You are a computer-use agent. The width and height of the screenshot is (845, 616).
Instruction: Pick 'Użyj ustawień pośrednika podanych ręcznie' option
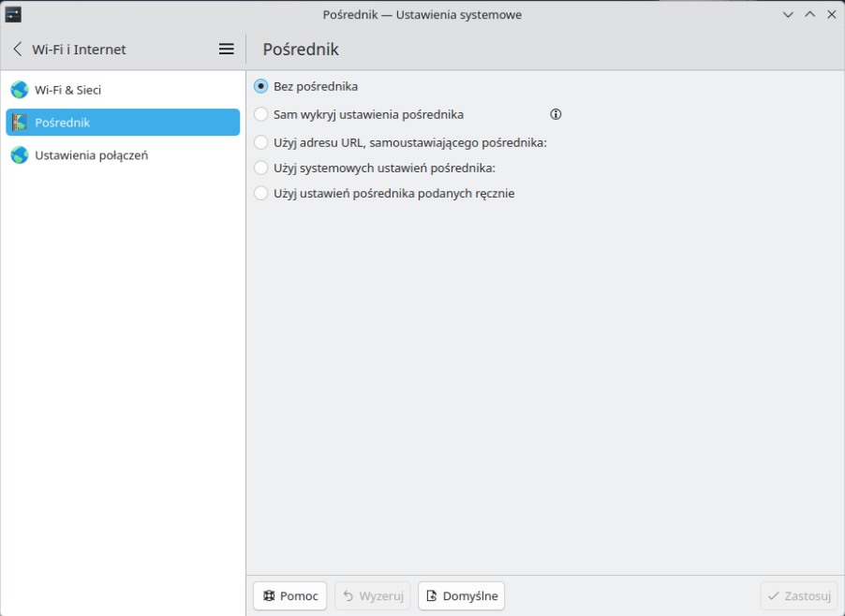click(x=261, y=194)
